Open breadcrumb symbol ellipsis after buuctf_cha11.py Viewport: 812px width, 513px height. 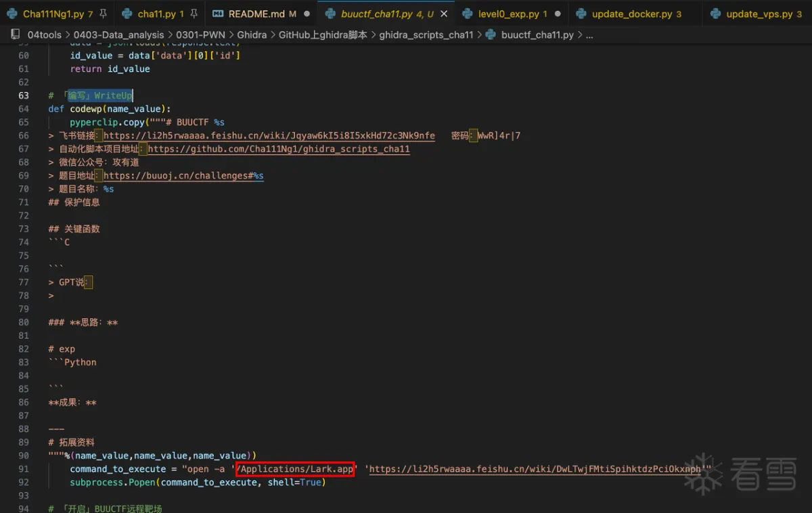(x=589, y=35)
